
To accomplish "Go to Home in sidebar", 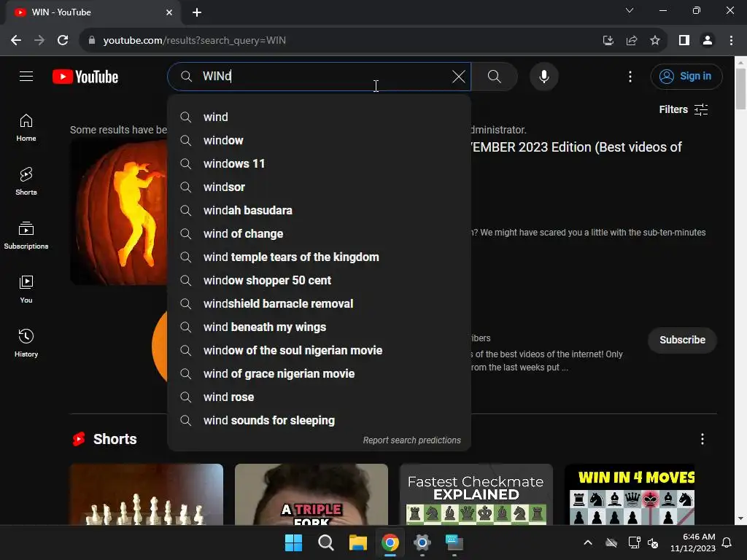I will click(26, 128).
